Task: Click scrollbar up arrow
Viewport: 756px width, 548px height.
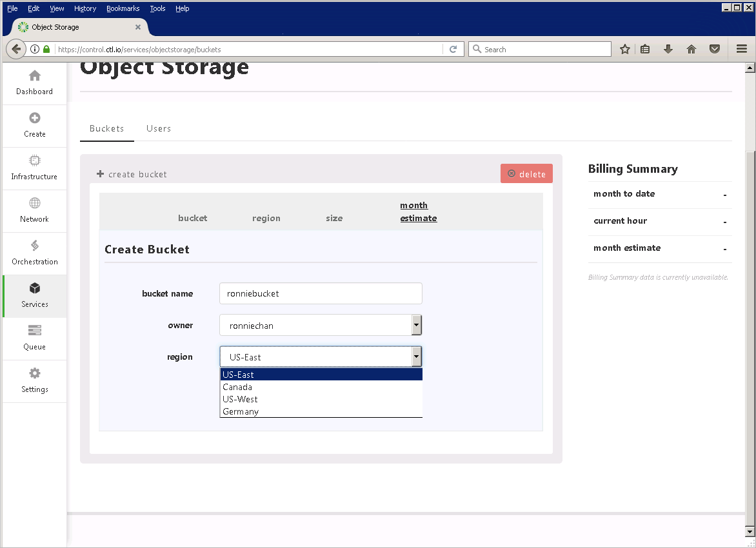Action: point(750,68)
